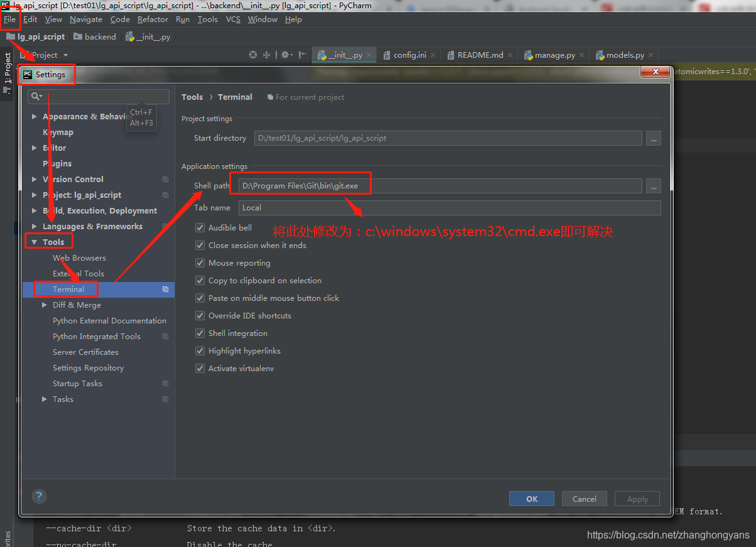Expand the Tasks settings node

pyautogui.click(x=45, y=399)
